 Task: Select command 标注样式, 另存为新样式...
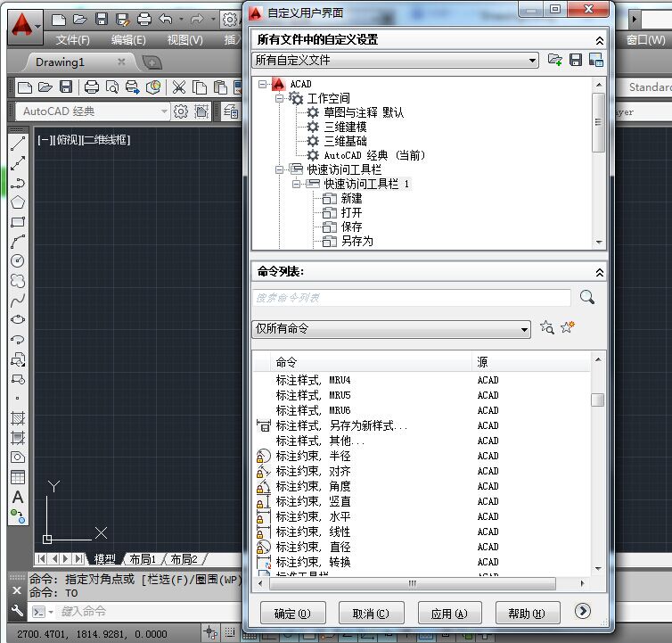[x=341, y=425]
